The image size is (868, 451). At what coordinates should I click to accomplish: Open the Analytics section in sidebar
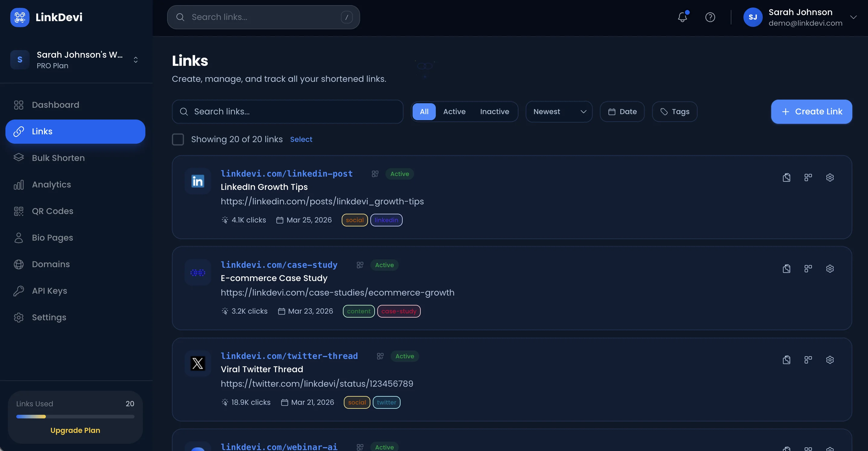click(x=51, y=184)
